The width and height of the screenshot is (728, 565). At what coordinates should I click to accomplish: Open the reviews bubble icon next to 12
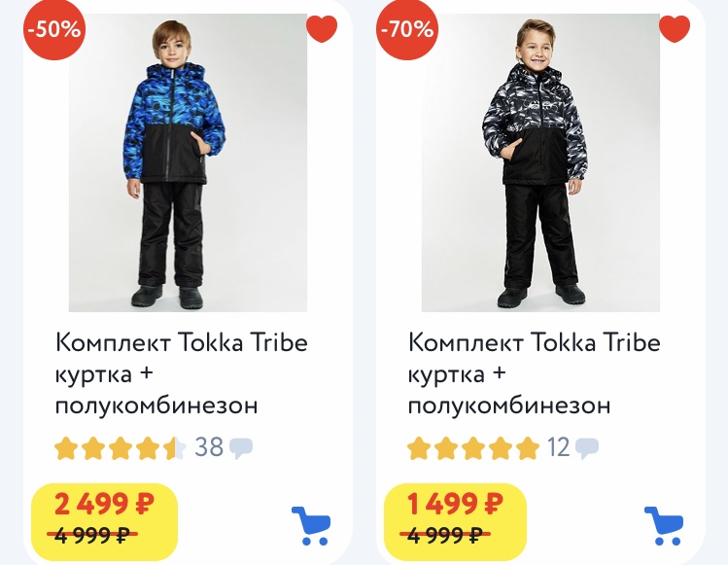[x=586, y=448]
